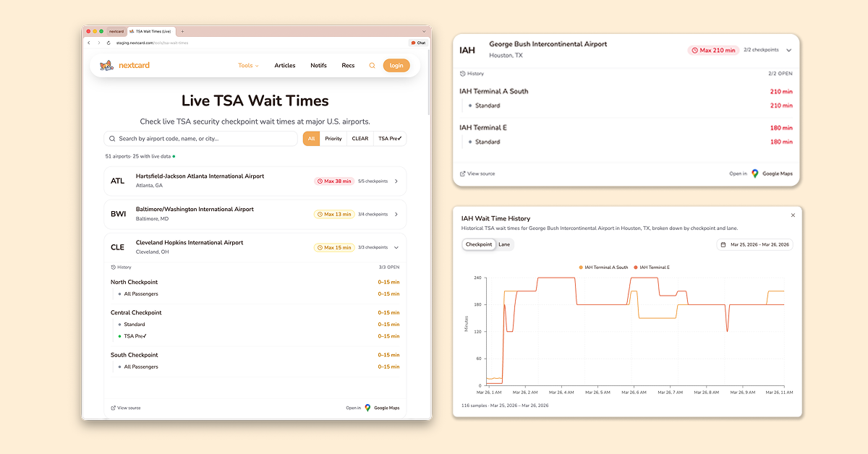Open the Articles menu item
This screenshot has width=868, height=454.
pyautogui.click(x=285, y=66)
